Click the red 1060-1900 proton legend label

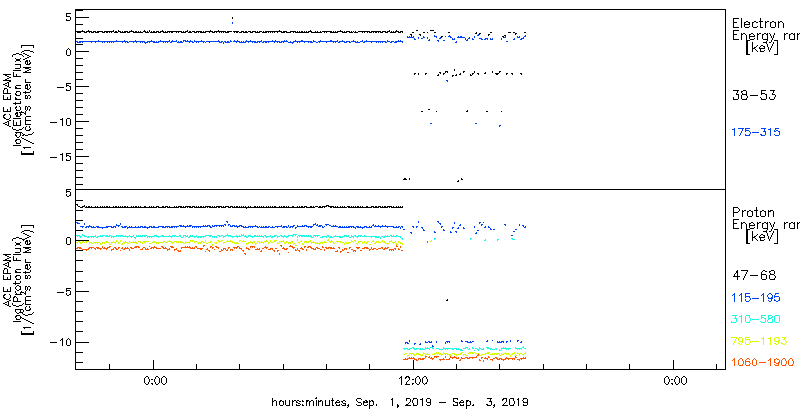762,362
